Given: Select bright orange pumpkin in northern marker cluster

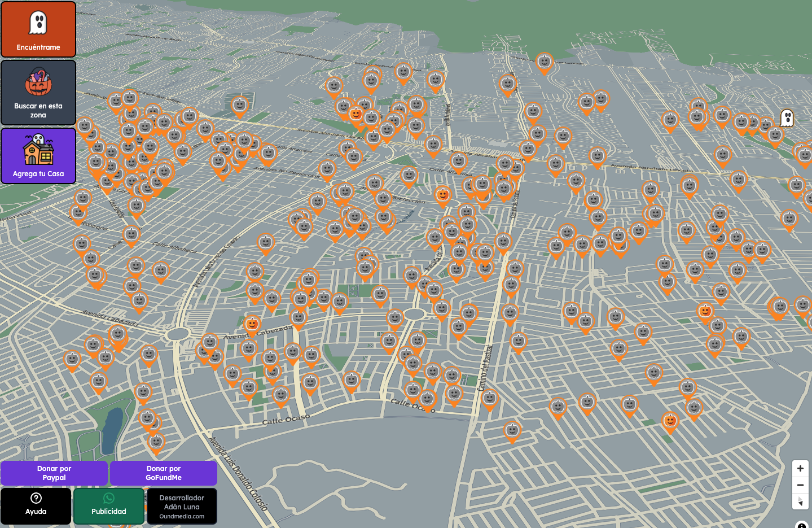Looking at the screenshot, I should (x=355, y=115).
